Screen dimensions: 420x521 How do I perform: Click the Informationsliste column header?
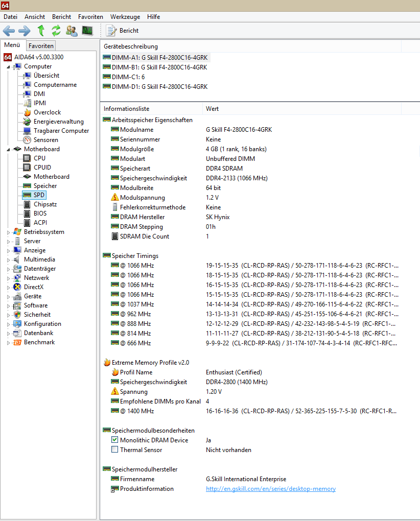(x=151, y=109)
